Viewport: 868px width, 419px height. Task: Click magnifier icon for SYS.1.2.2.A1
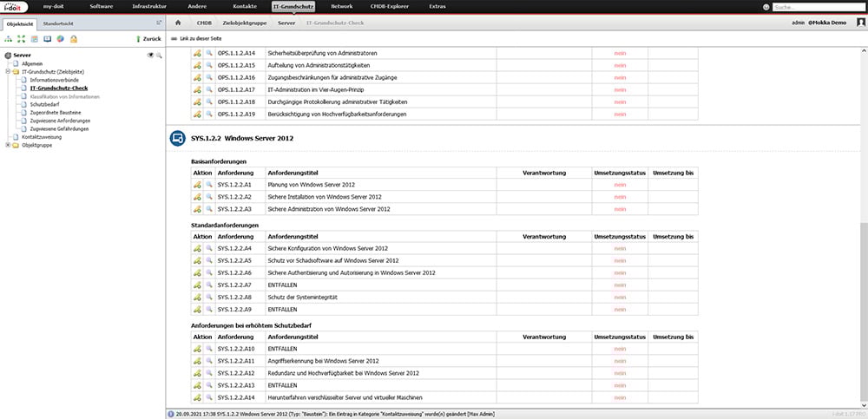point(209,185)
